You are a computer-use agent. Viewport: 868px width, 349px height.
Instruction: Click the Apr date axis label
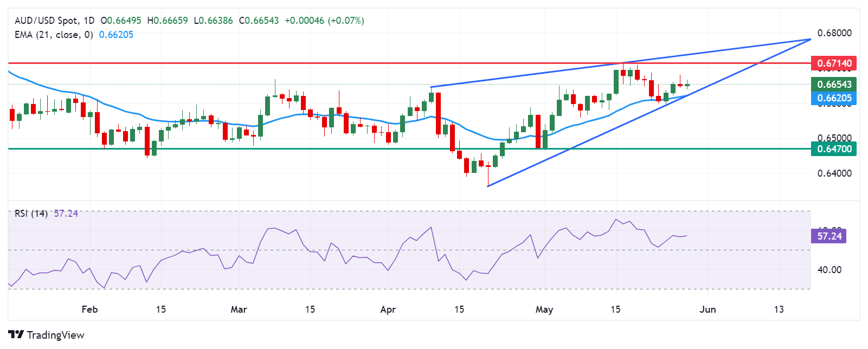coord(388,309)
